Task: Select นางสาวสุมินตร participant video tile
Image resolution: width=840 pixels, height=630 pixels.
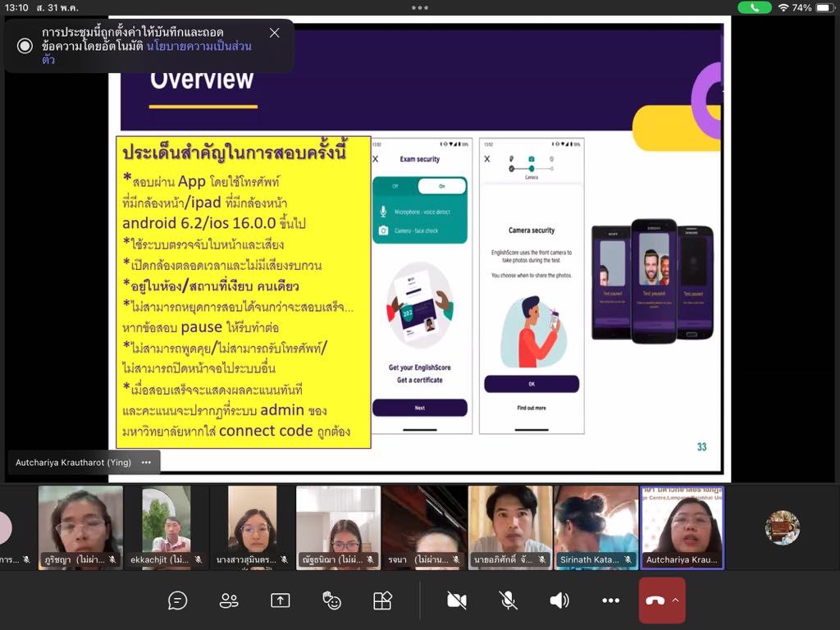Action: pyautogui.click(x=253, y=527)
